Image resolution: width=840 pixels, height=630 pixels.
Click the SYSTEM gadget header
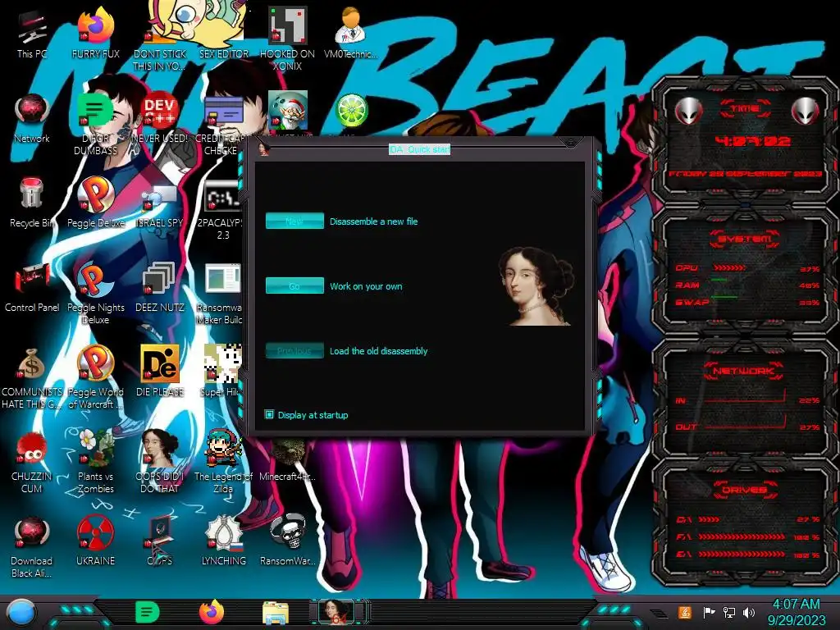point(745,239)
